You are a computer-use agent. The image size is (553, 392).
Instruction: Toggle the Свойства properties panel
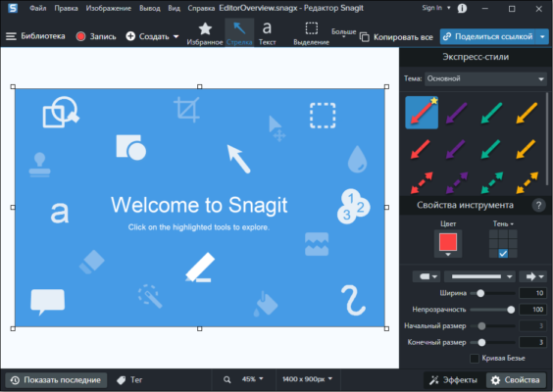tap(517, 380)
